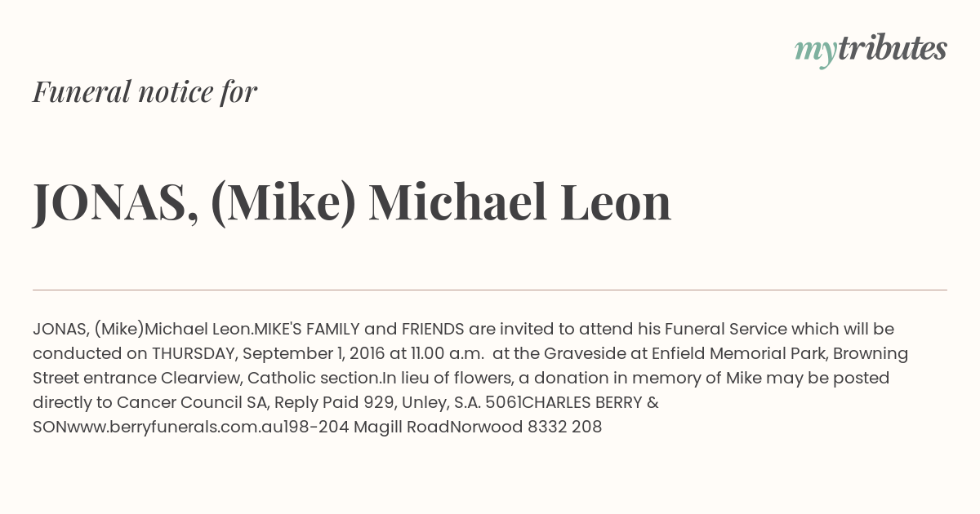Image resolution: width=980 pixels, height=514 pixels.
Task: Click the mytributes logo
Action: 871,51
